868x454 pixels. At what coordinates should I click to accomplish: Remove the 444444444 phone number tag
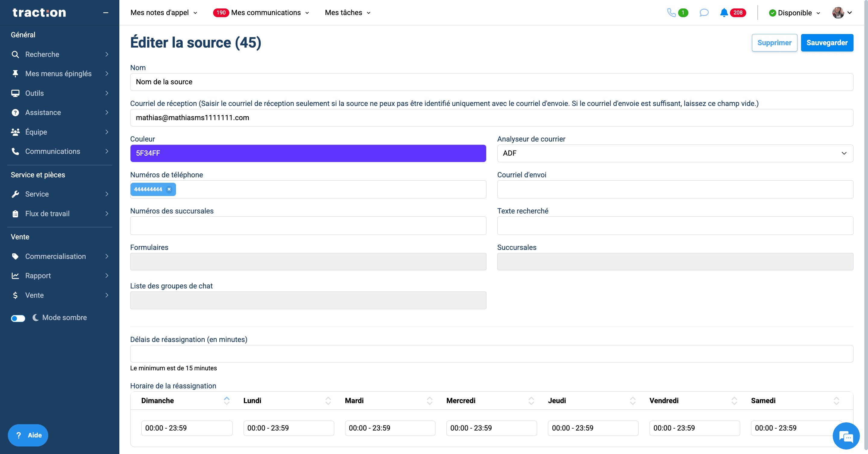tap(169, 189)
